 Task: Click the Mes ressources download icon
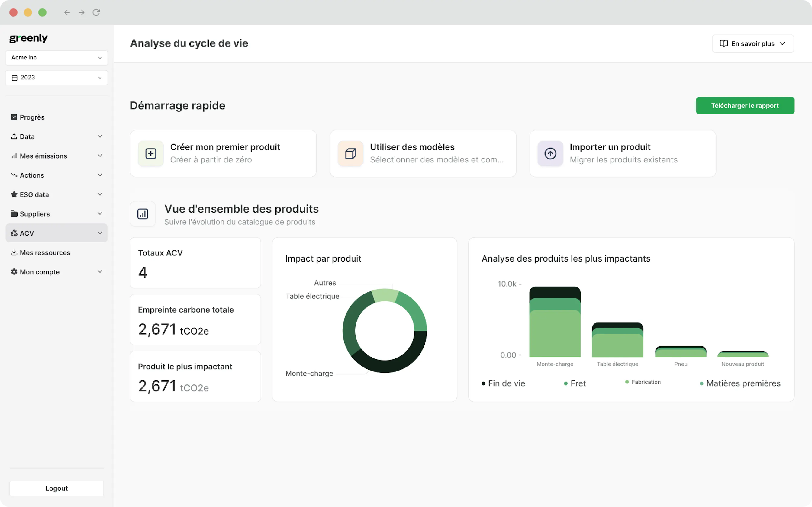(x=14, y=252)
